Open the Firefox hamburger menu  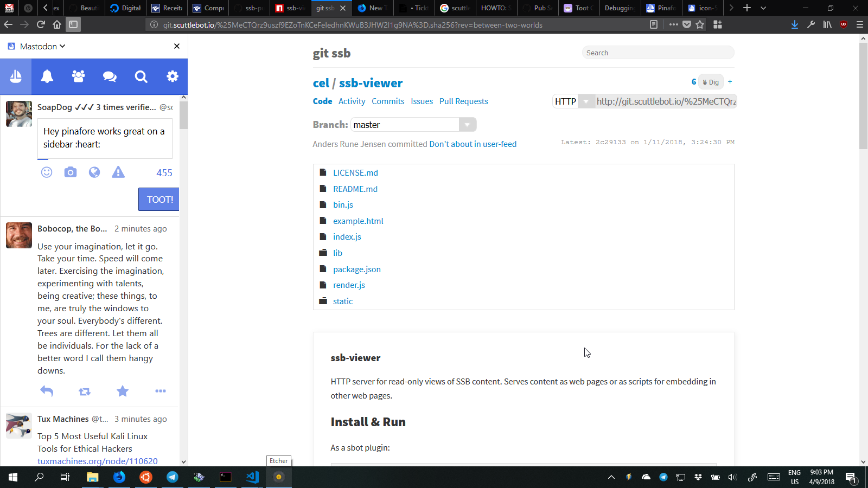pyautogui.click(x=860, y=24)
